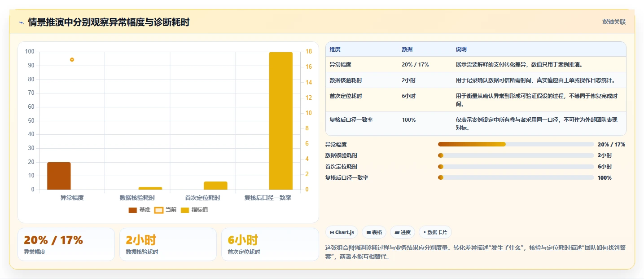The height and width of the screenshot is (279, 644).
Task: Click the 6小时 table value
Action: 408,96
